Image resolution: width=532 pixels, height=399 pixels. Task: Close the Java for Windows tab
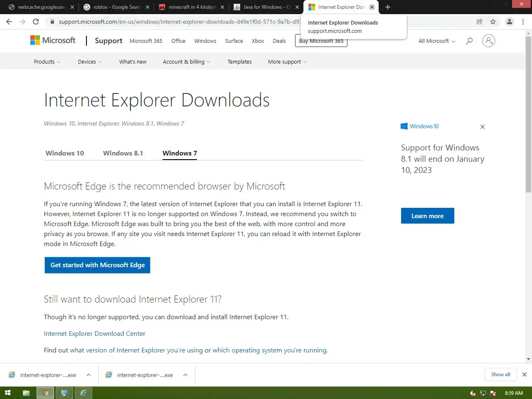point(297,7)
